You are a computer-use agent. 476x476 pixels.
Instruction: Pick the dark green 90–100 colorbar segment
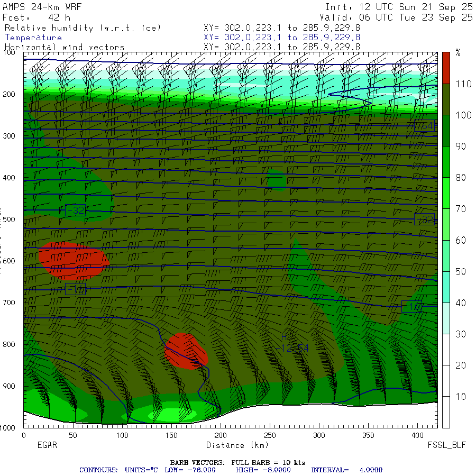tap(446, 131)
